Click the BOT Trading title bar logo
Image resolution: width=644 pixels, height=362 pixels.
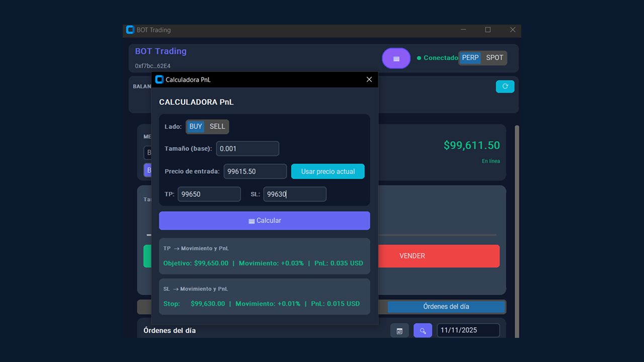[130, 30]
